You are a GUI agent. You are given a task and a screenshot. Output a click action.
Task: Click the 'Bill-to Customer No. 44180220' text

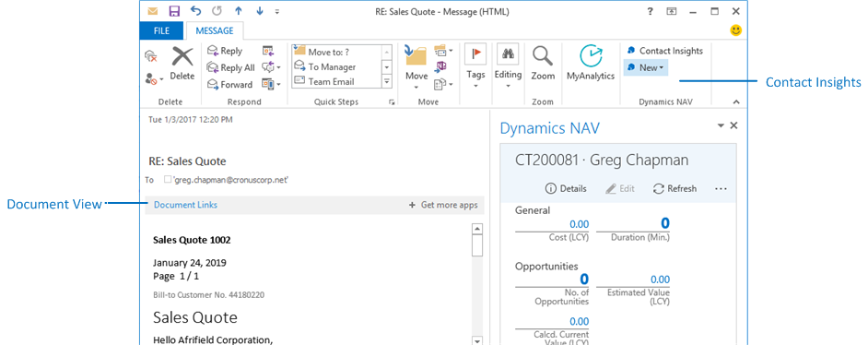click(208, 295)
